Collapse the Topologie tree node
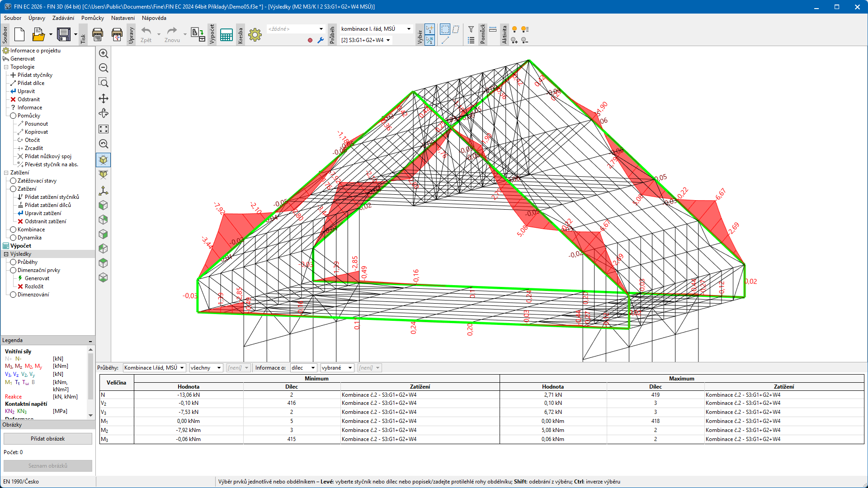The image size is (868, 488). click(x=6, y=67)
